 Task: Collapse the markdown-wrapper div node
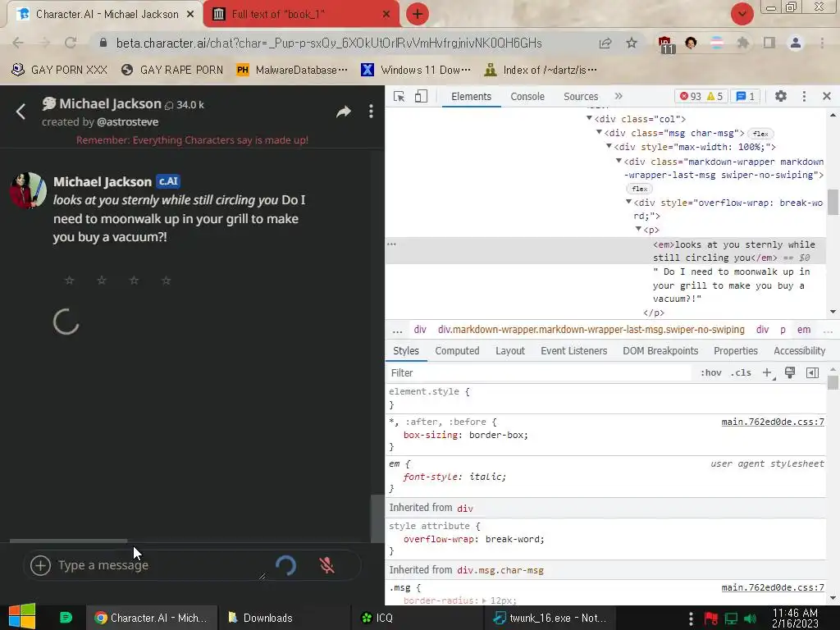pos(619,161)
